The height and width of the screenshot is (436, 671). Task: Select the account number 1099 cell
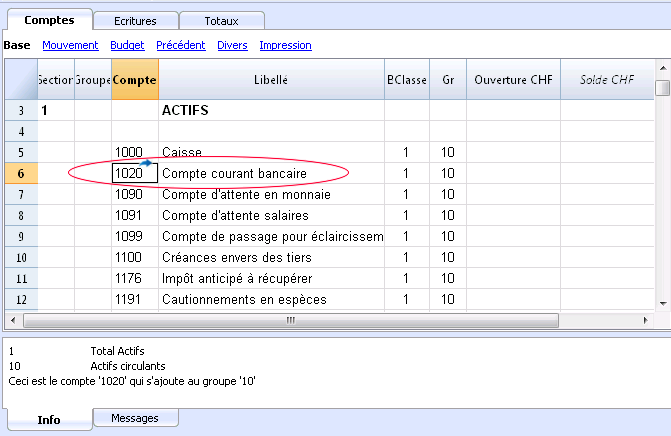point(135,236)
